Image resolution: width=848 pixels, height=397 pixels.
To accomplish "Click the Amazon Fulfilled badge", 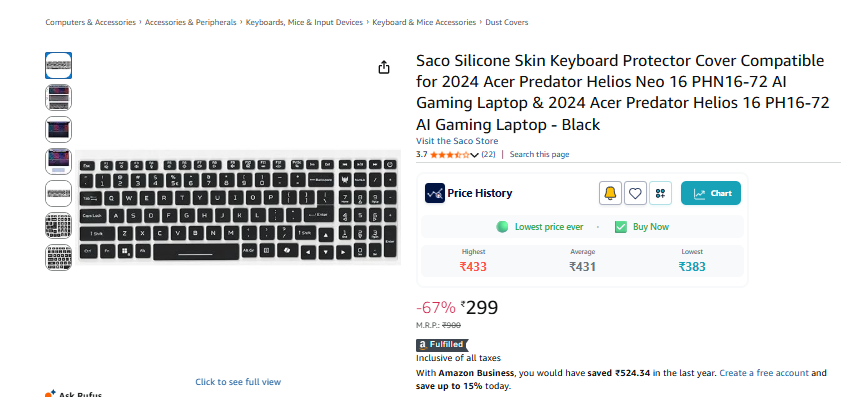I will click(442, 345).
